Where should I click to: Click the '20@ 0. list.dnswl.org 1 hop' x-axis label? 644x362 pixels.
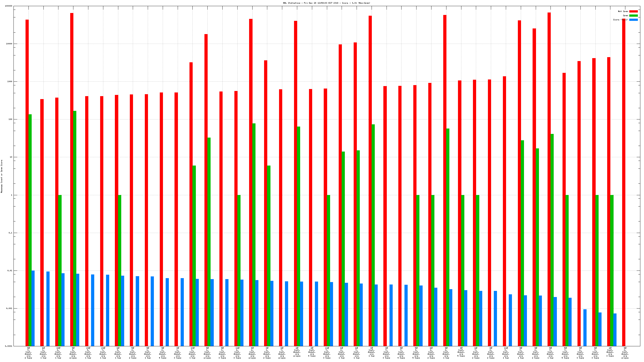point(88,353)
